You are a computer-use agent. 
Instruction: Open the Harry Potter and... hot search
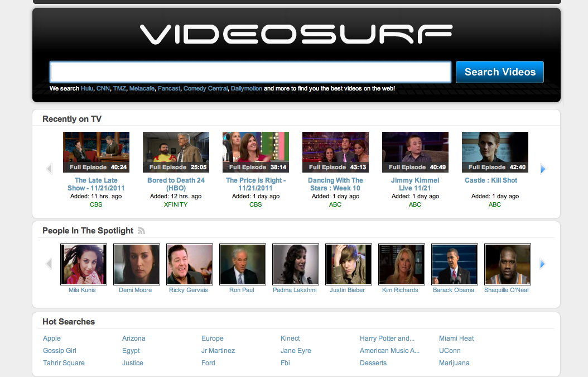[x=387, y=338]
